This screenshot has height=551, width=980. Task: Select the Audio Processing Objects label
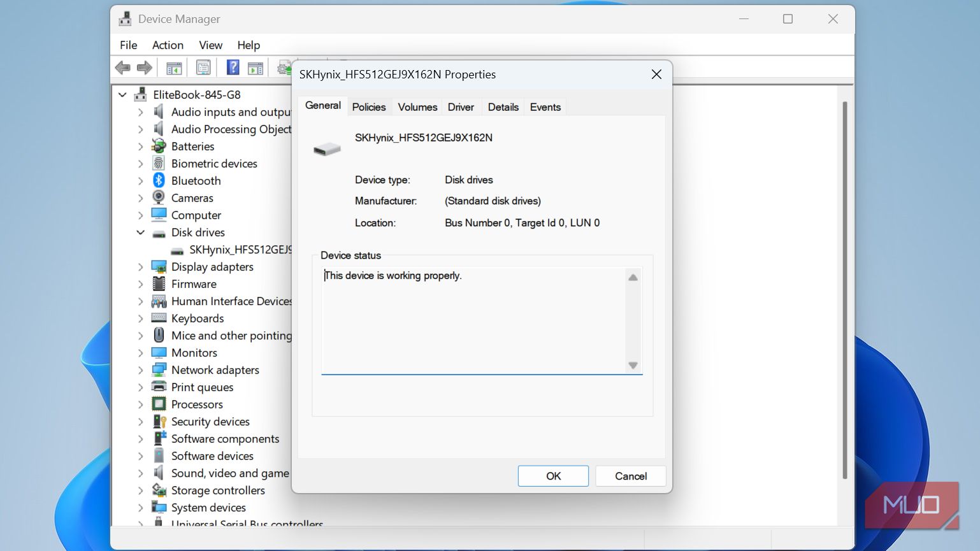231,129
